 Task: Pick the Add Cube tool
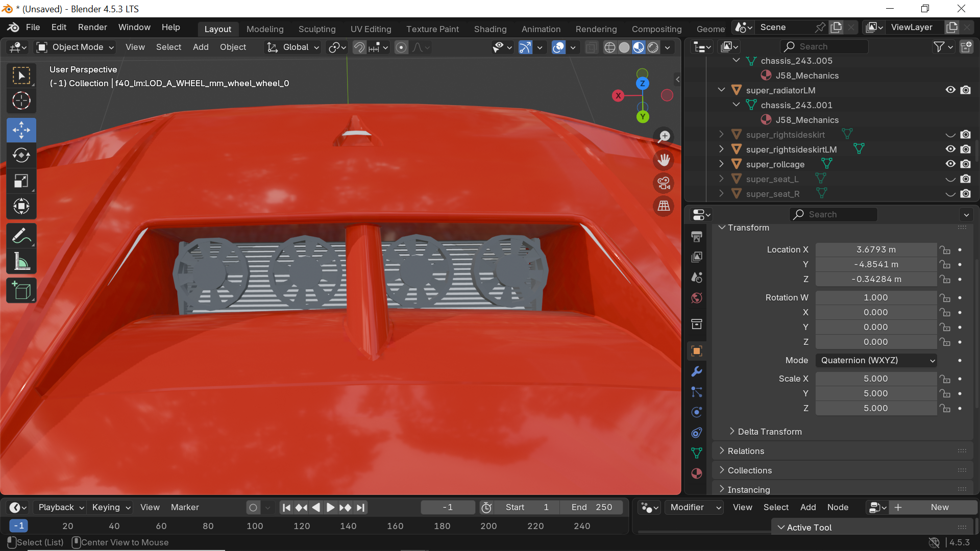[x=21, y=291]
